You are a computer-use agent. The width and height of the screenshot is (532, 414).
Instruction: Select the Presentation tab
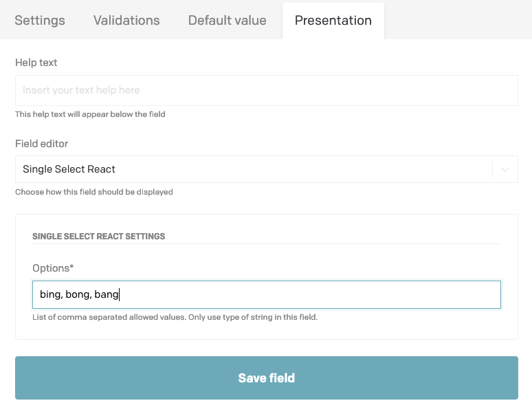[x=333, y=20]
